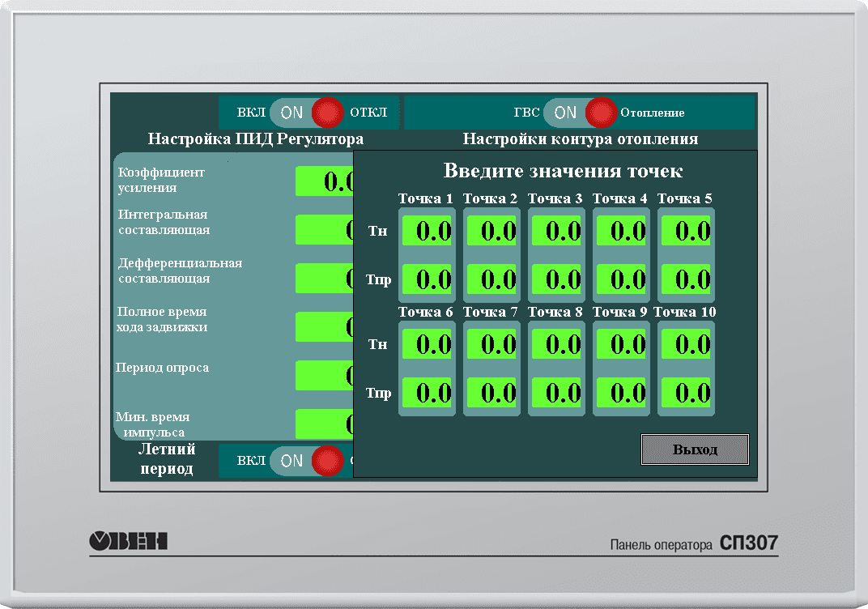
Task: Tap the Тпр field for Точка 7
Action: [x=491, y=393]
